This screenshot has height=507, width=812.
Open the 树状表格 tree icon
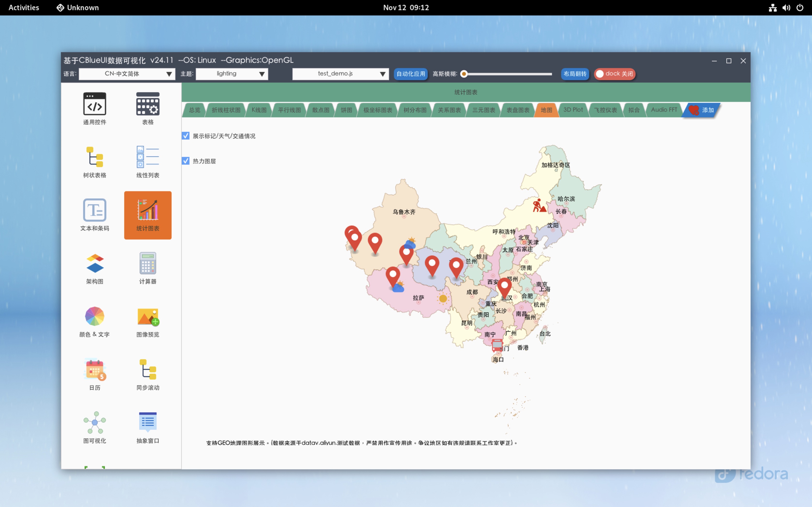click(95, 157)
